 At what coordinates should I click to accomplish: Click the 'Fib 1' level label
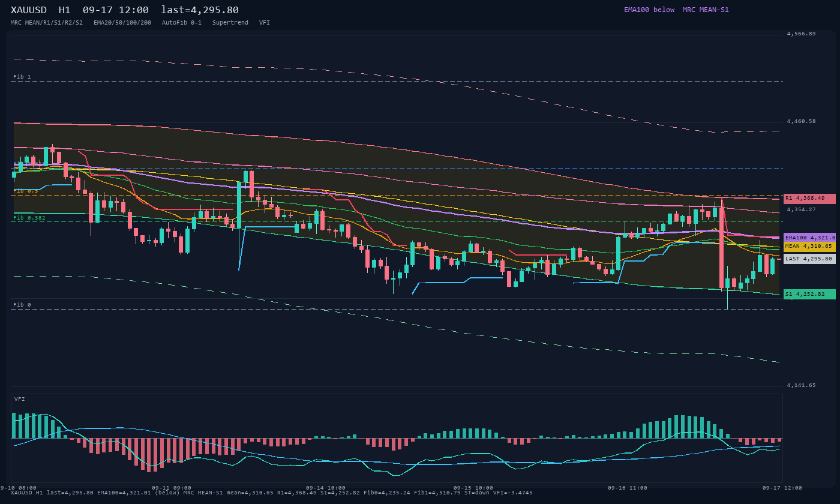tap(22, 77)
